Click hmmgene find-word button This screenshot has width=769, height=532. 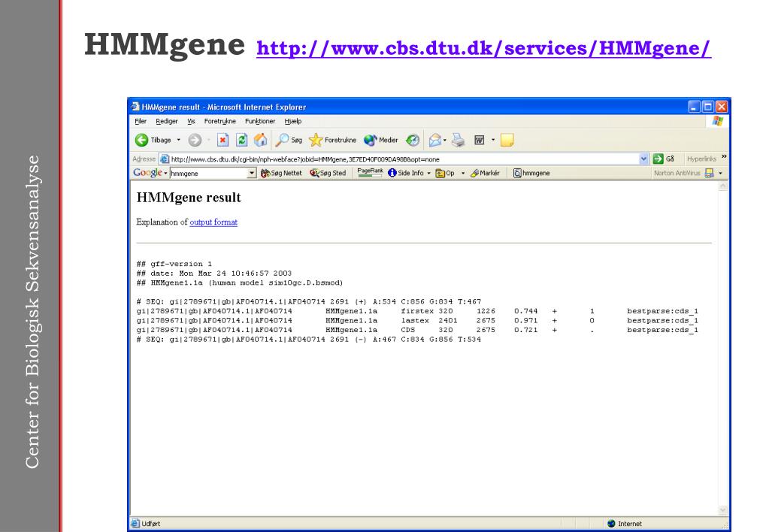click(x=531, y=173)
